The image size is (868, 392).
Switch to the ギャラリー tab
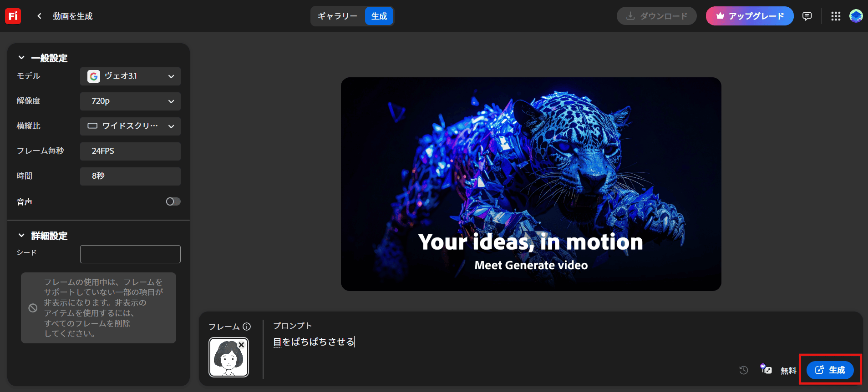pyautogui.click(x=338, y=16)
